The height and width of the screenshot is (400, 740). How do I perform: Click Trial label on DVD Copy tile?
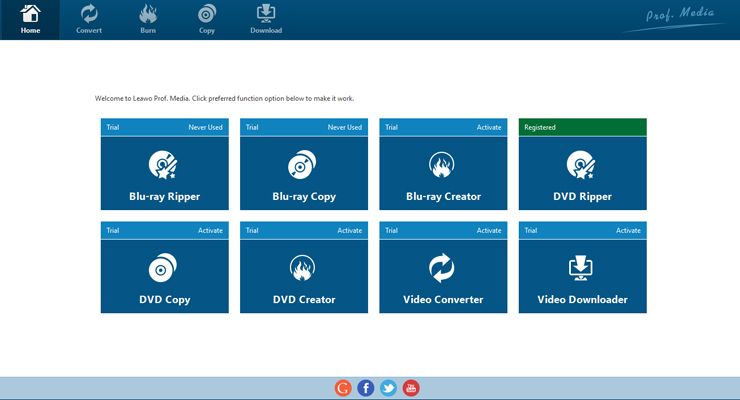tap(113, 231)
